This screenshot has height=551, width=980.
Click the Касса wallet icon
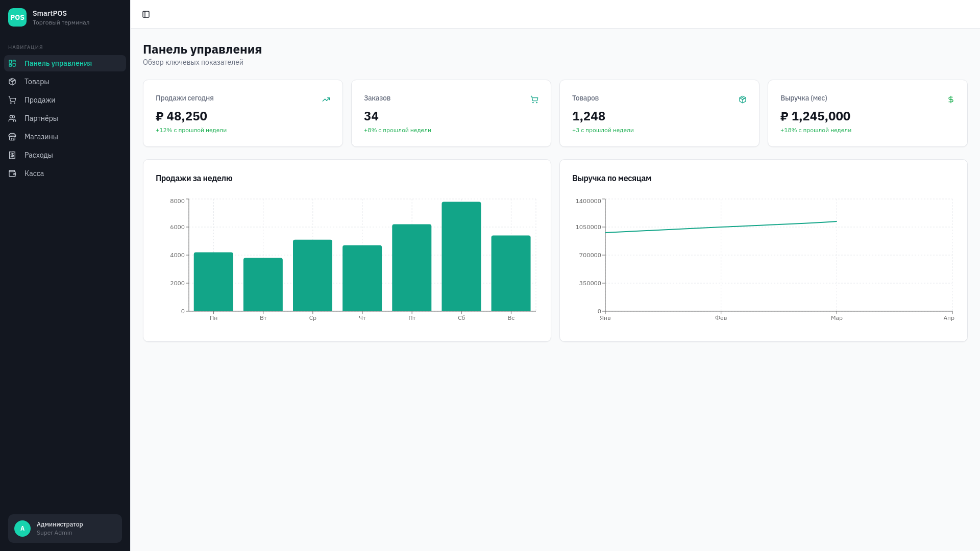point(12,173)
